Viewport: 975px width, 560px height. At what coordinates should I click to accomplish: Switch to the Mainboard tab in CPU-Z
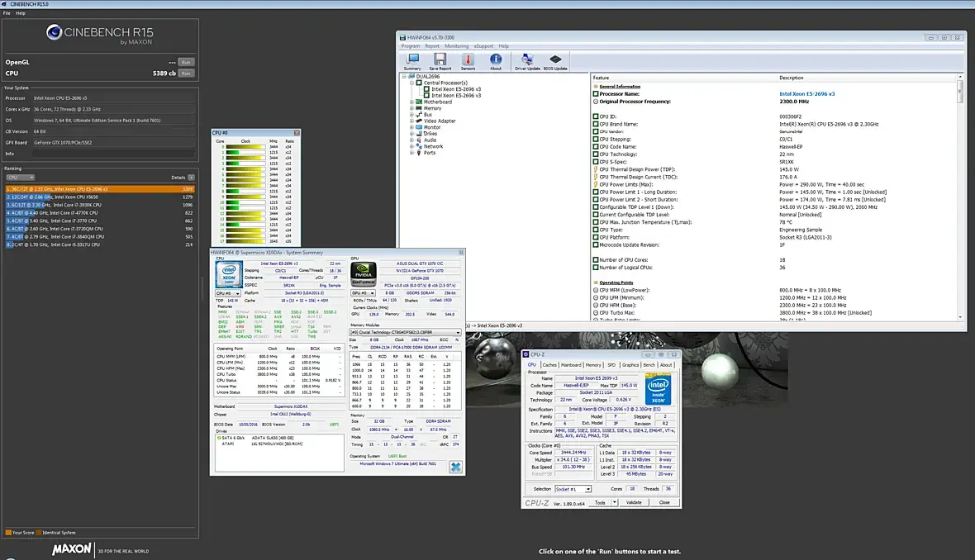tap(571, 364)
